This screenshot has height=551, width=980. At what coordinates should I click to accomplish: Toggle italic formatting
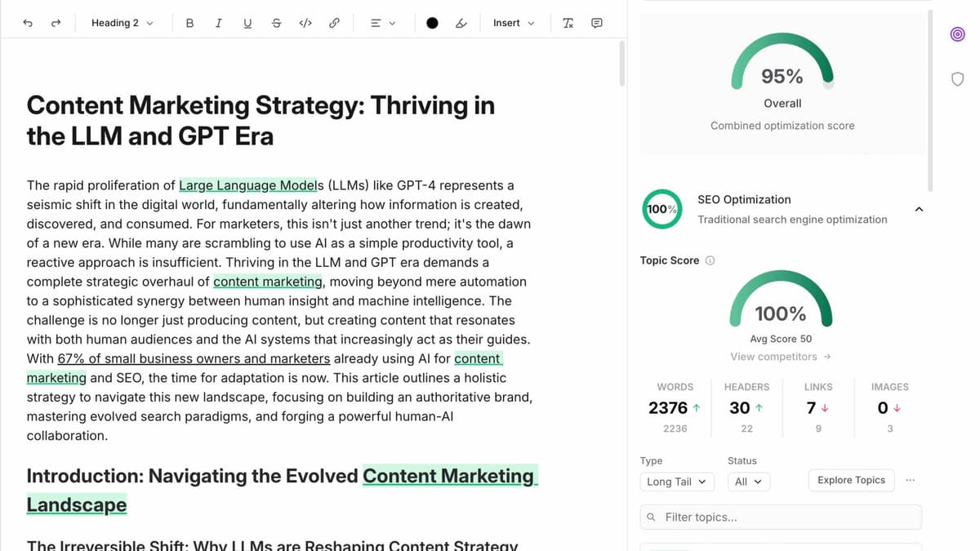coord(218,23)
